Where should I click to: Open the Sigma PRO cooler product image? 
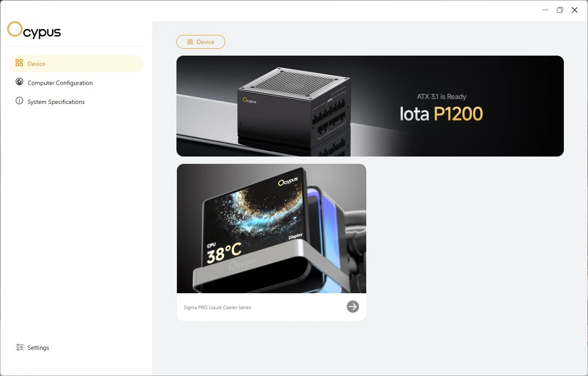pyautogui.click(x=271, y=229)
